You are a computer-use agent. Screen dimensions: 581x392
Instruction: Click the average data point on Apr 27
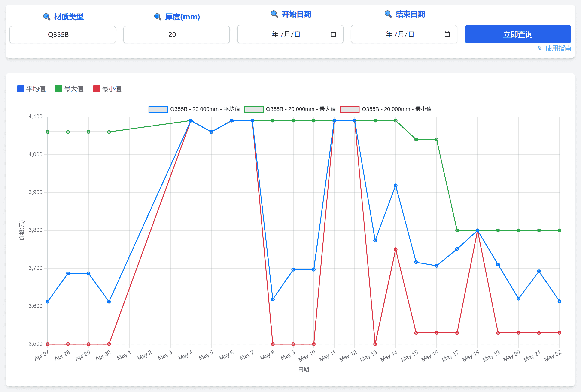48,302
